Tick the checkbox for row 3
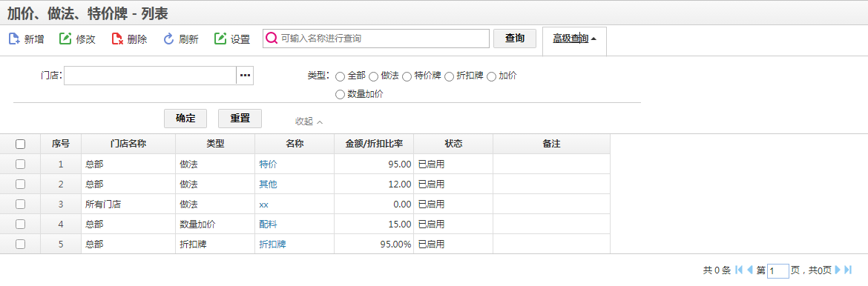 click(21, 204)
